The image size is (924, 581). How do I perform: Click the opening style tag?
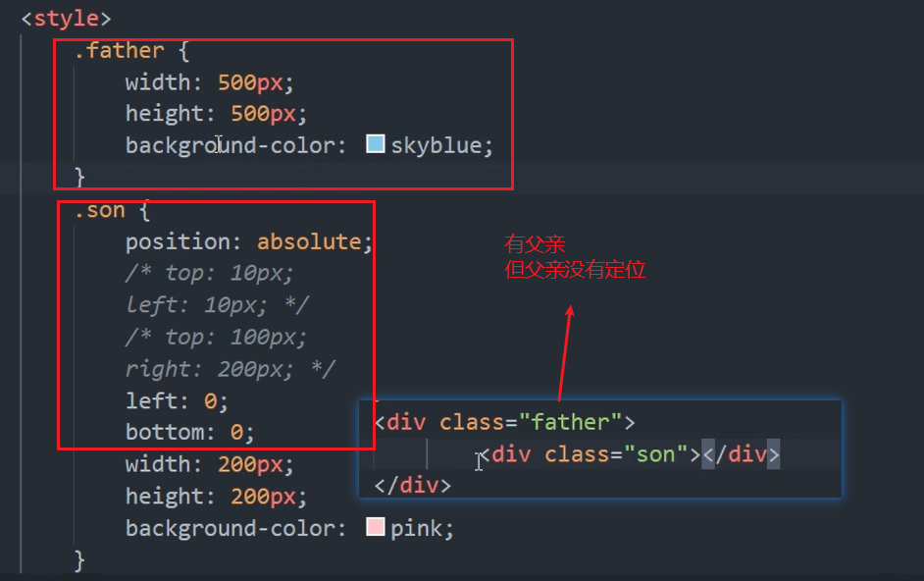(x=66, y=19)
